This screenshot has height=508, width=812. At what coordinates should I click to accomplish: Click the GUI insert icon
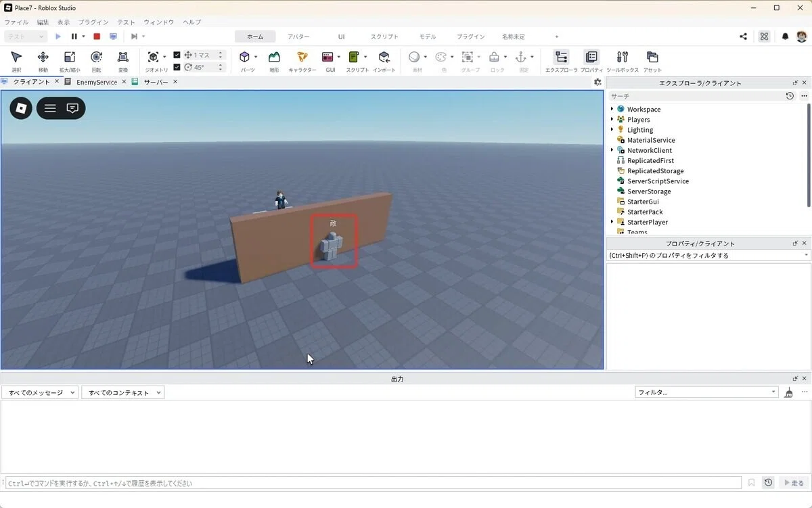click(x=328, y=57)
